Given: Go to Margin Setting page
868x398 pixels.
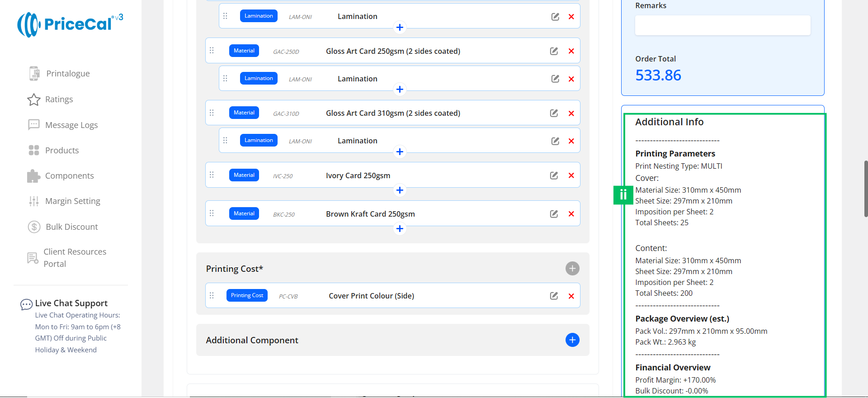Looking at the screenshot, I should pyautogui.click(x=72, y=201).
